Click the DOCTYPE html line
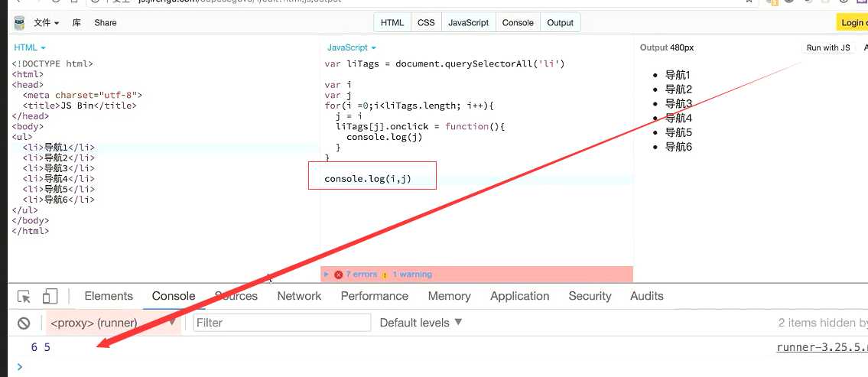The height and width of the screenshot is (377, 868). pyautogui.click(x=53, y=63)
